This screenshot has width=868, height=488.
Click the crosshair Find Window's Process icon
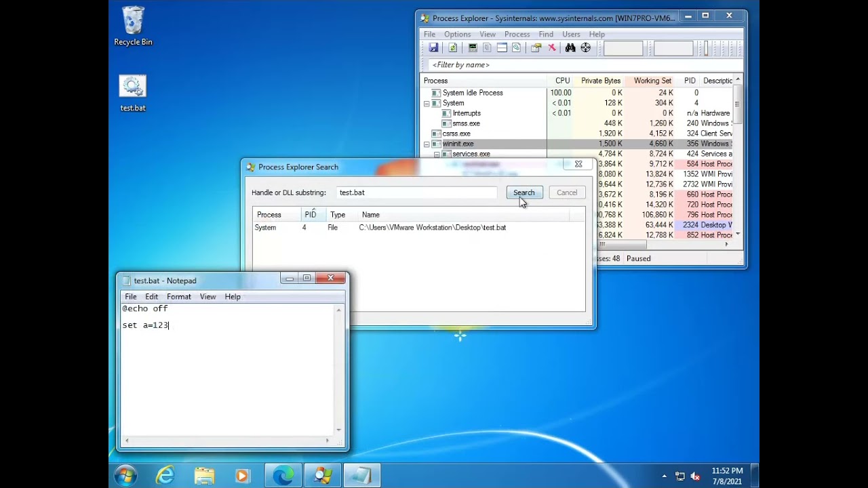pyautogui.click(x=586, y=47)
